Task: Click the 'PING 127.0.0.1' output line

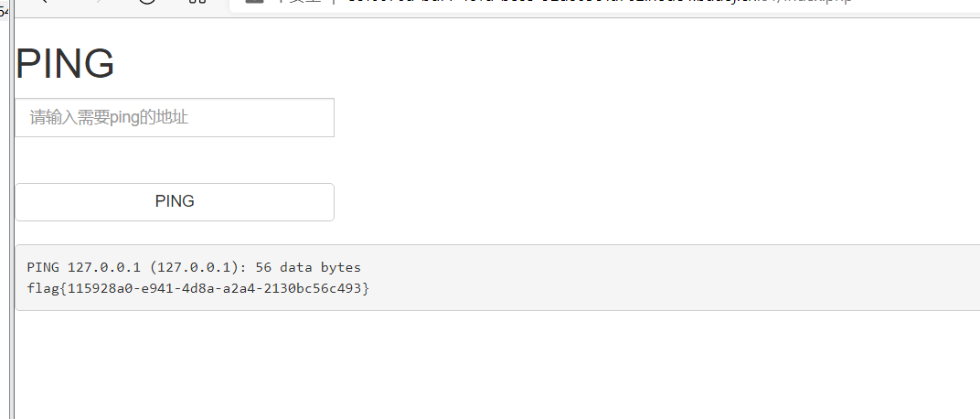Action: pos(194,267)
